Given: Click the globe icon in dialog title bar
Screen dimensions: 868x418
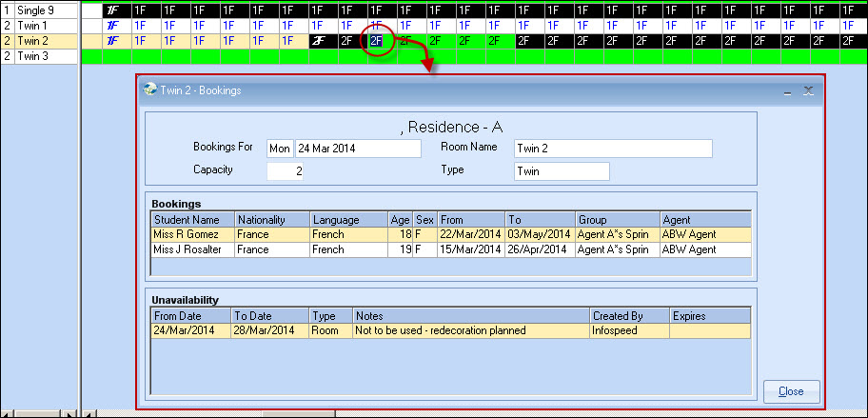Looking at the screenshot, I should coord(149,90).
